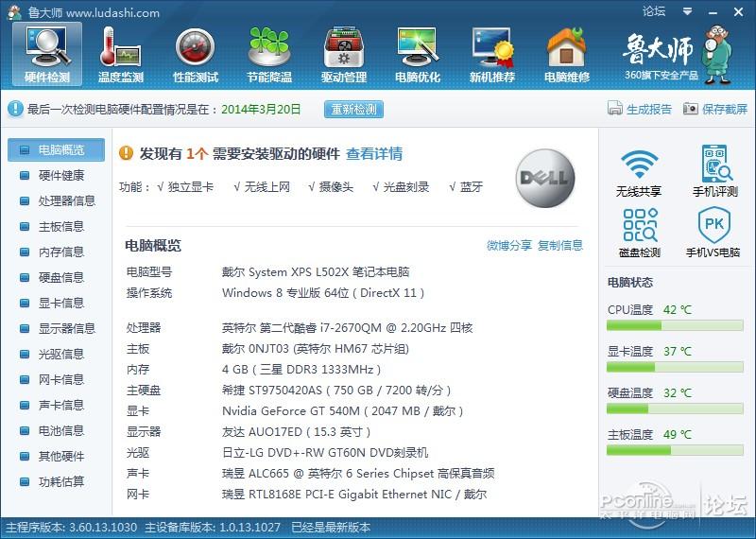
Task: Click the 友达 AUO17ED display text
Action: coord(296,432)
